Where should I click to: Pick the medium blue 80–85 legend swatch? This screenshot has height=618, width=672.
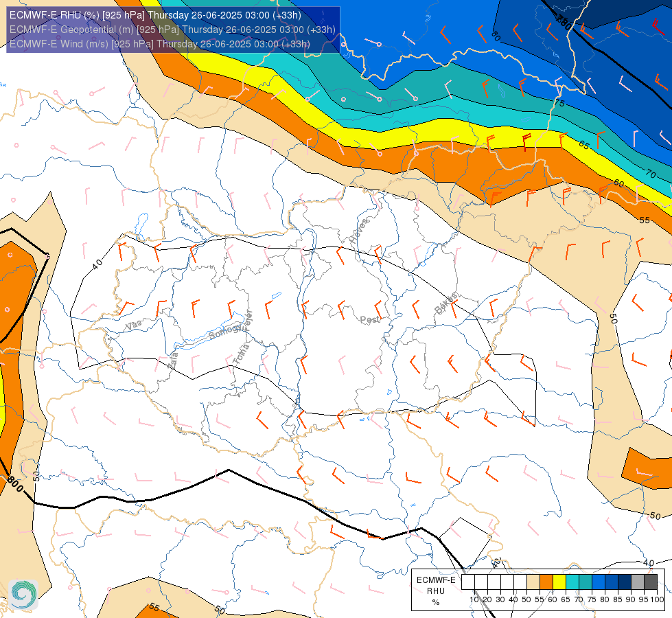click(x=612, y=582)
